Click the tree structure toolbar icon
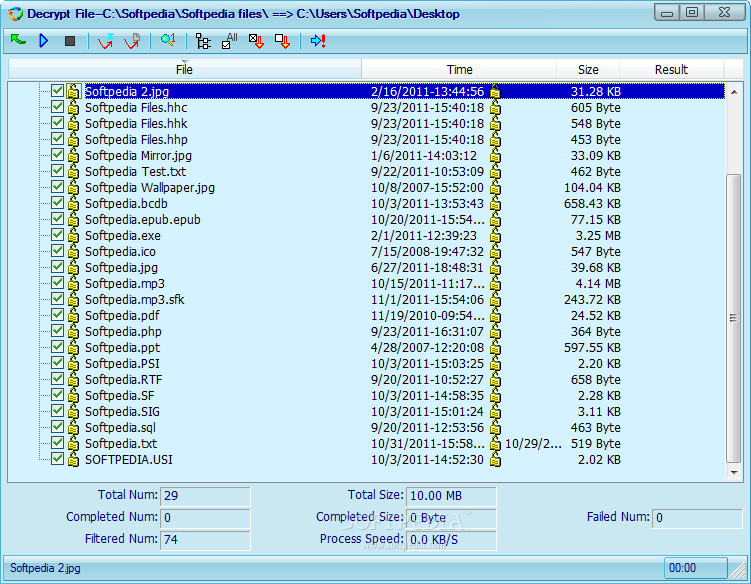Image resolution: width=751 pixels, height=584 pixels. (x=203, y=41)
